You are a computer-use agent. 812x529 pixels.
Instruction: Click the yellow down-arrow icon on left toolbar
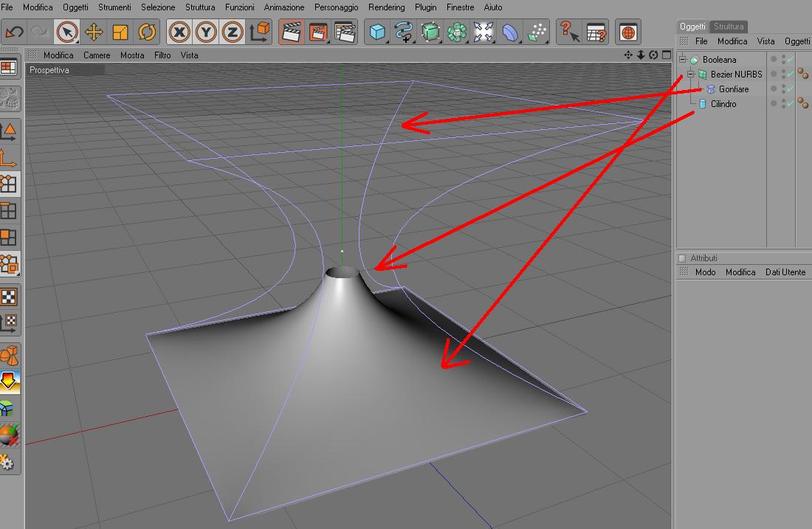coord(9,382)
